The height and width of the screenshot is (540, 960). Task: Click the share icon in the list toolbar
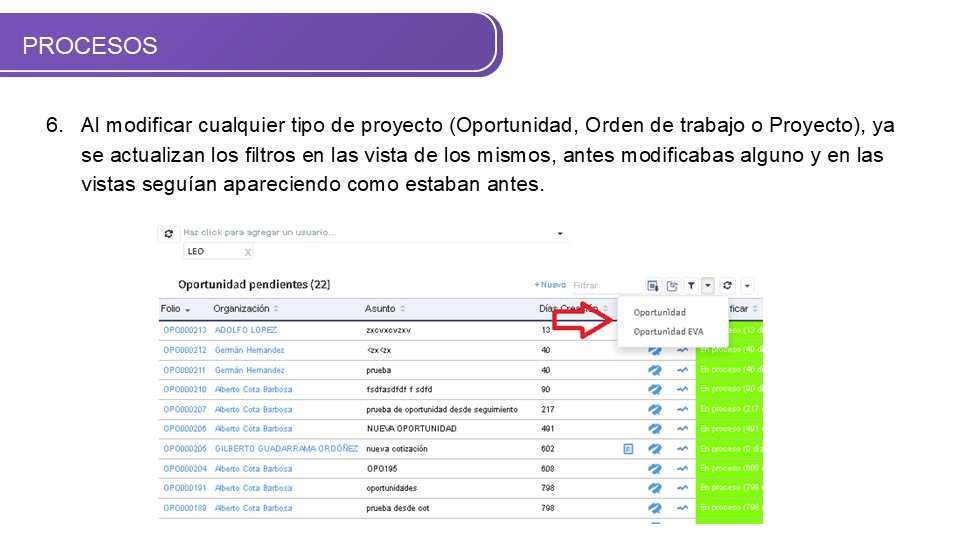(672, 286)
